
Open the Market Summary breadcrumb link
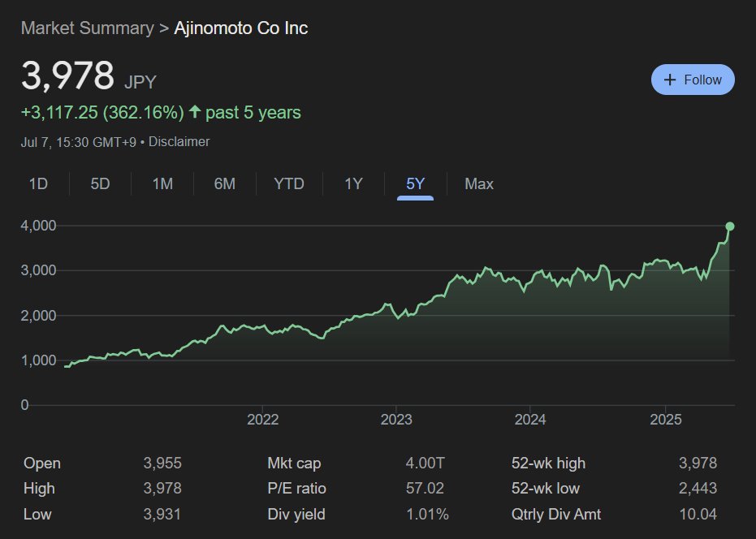pyautogui.click(x=87, y=28)
